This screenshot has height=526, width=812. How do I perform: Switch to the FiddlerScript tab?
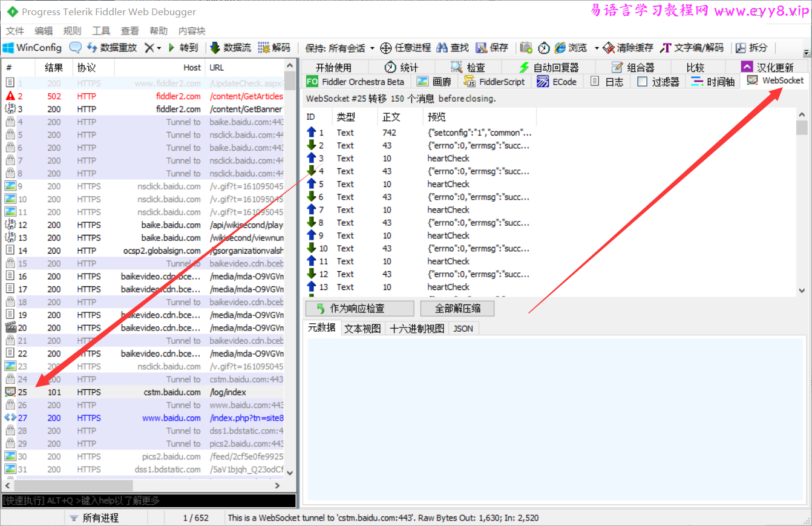[x=494, y=82]
